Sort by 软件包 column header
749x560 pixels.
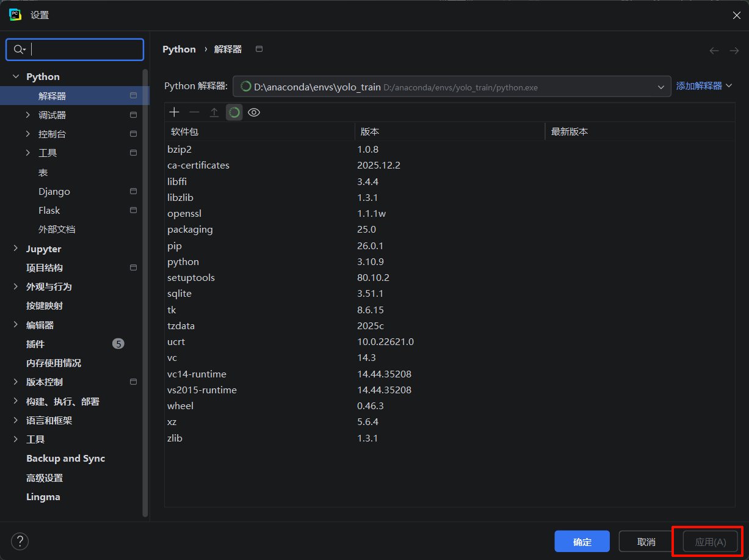[x=260, y=131]
